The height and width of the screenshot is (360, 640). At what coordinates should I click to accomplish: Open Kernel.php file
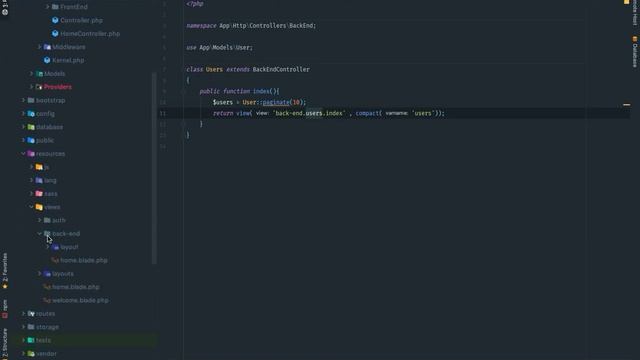(68, 60)
